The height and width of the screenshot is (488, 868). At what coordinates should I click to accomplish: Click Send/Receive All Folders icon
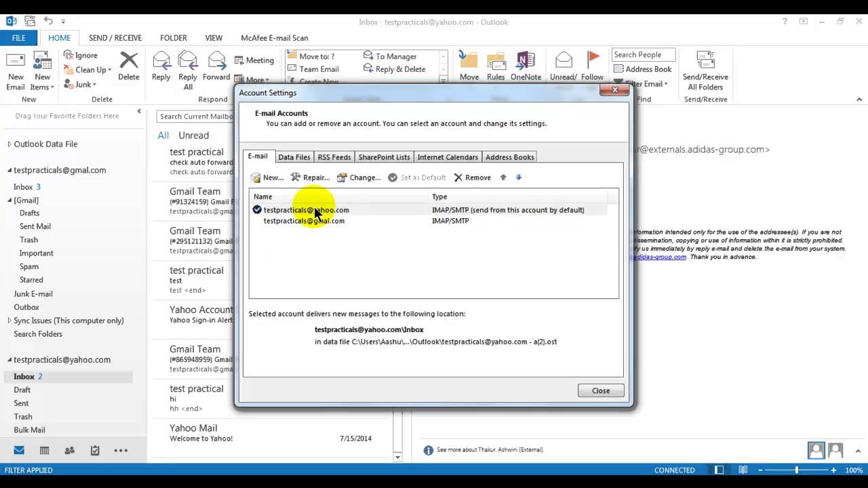click(706, 61)
